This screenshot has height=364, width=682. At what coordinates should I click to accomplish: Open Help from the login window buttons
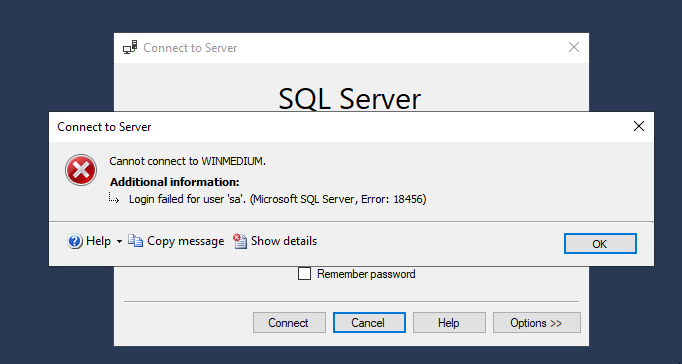[x=449, y=323]
